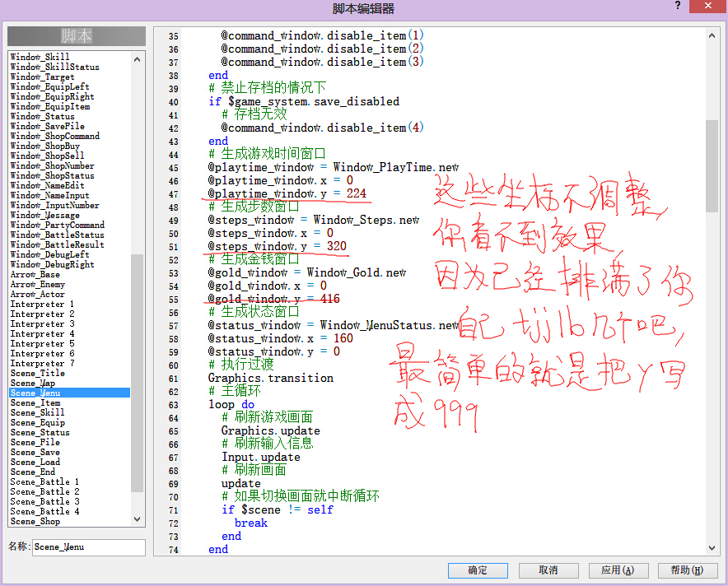Select Scene_Title script
This screenshot has width=728, height=586.
(x=38, y=373)
